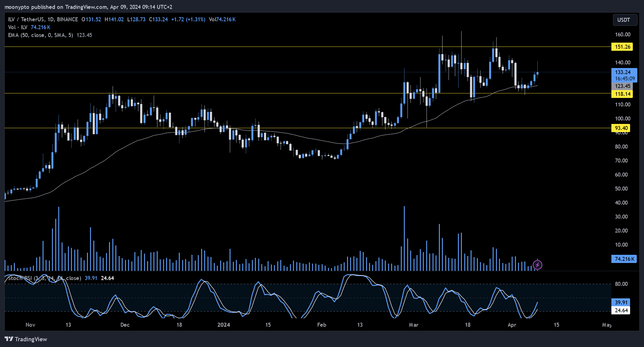
Task: Click the 50.00 price axis tick
Action: tap(621, 189)
